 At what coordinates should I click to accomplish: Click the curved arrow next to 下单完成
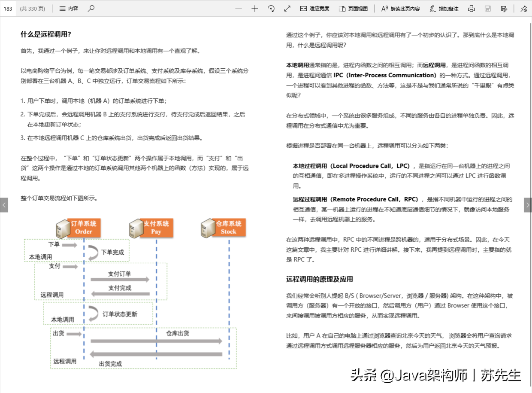click(x=93, y=252)
